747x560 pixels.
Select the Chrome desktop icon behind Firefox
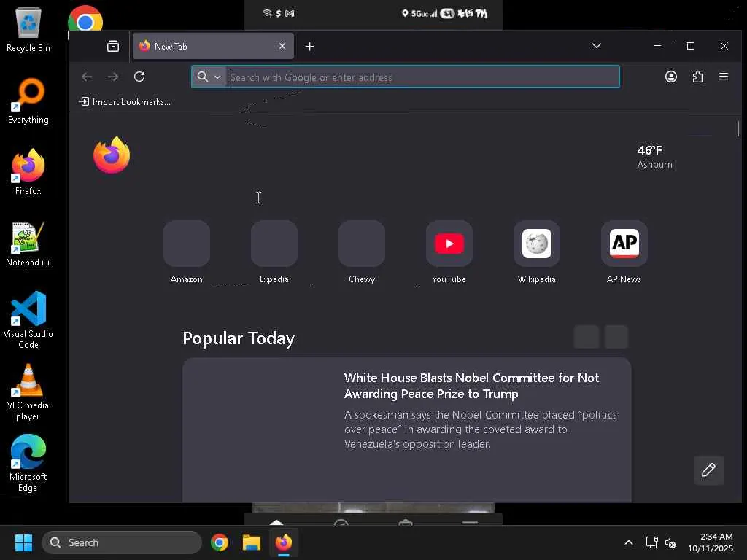(85, 18)
